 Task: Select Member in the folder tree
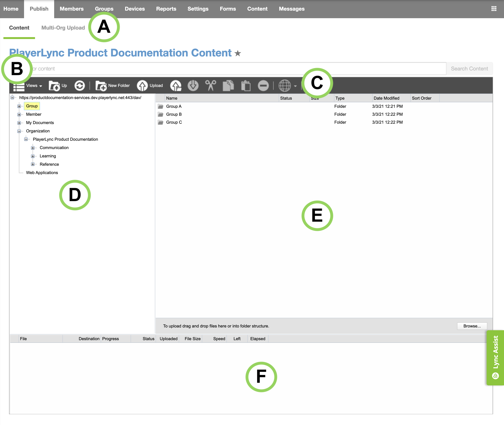[x=34, y=114]
